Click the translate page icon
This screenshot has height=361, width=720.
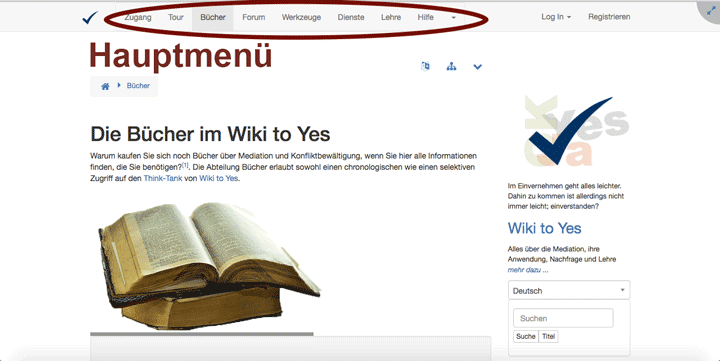tap(425, 67)
